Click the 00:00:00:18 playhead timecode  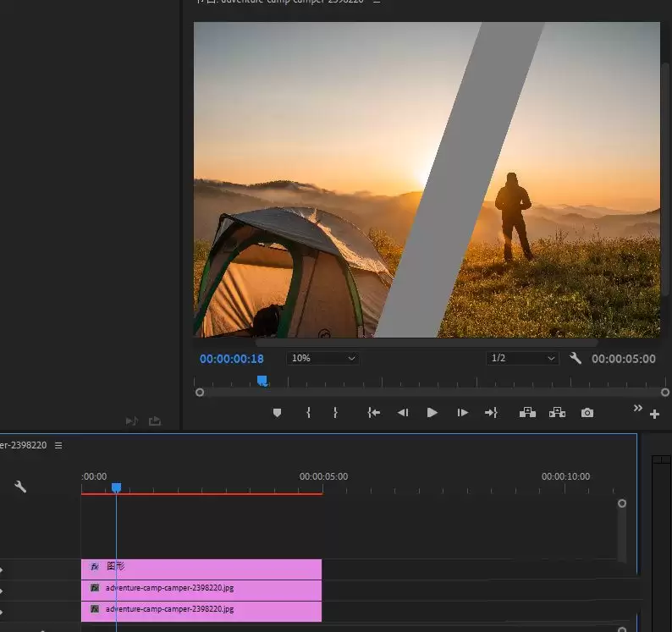[x=231, y=359]
